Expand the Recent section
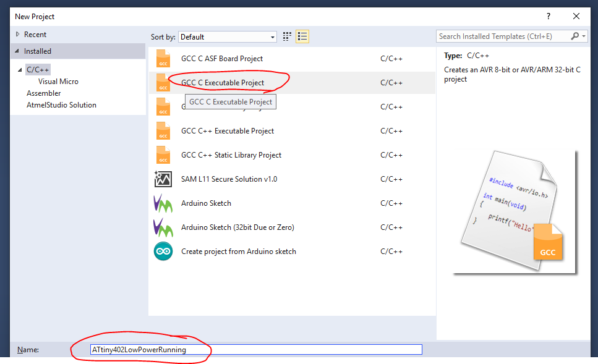This screenshot has height=364, width=598. [17, 35]
